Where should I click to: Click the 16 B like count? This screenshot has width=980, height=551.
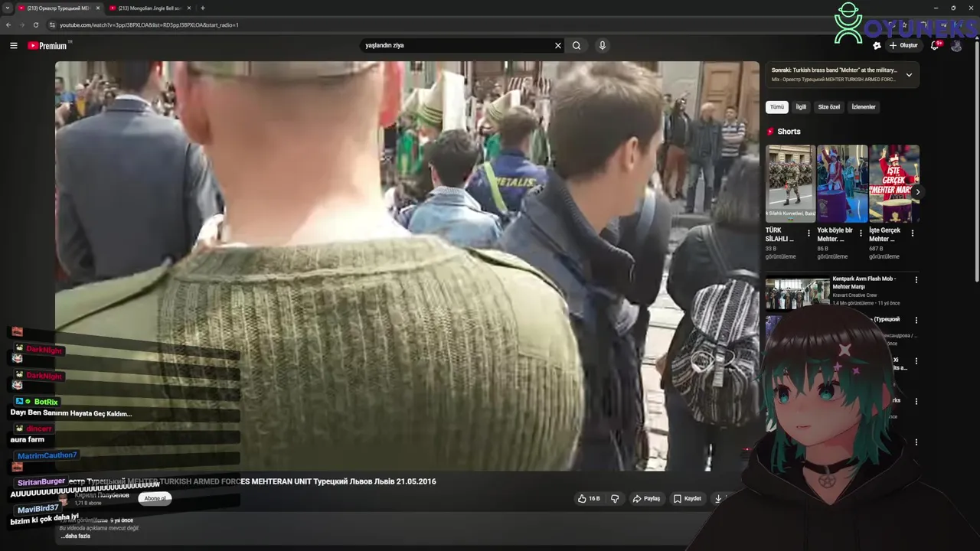coord(594,499)
